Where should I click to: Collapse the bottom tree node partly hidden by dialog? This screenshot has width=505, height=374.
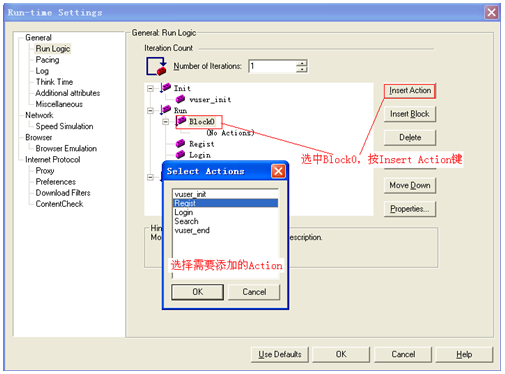point(150,177)
